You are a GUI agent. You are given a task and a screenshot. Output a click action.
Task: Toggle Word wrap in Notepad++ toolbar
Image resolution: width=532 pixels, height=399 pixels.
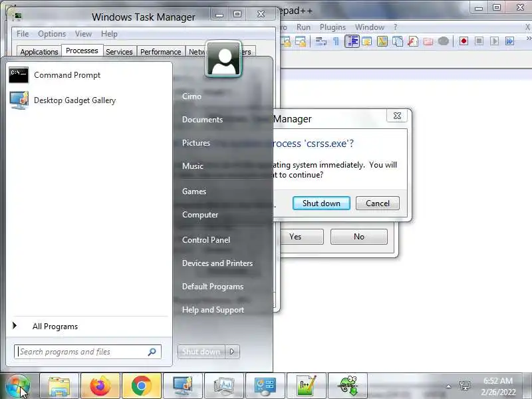click(x=321, y=41)
